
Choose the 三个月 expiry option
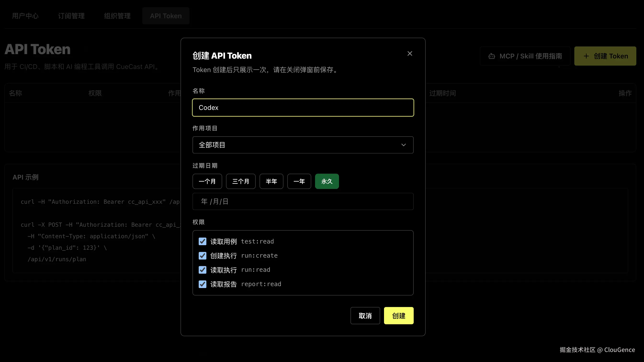(x=241, y=181)
